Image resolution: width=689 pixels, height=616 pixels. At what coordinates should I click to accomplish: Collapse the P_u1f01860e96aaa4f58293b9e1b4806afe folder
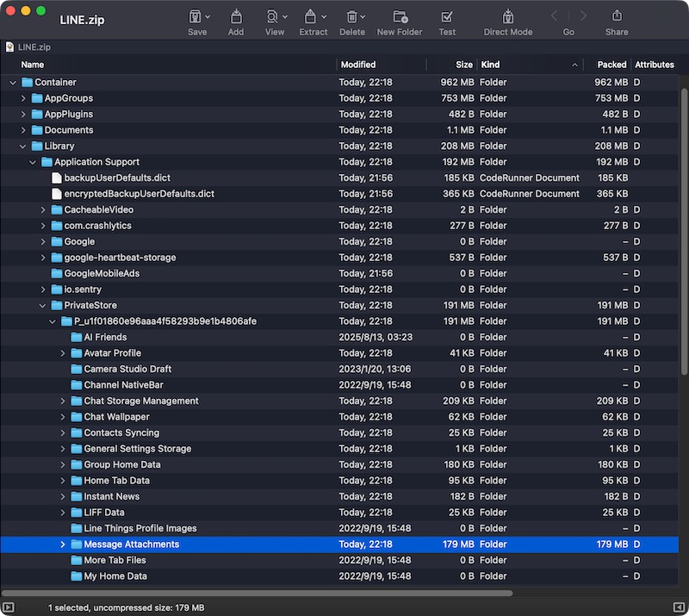coord(53,321)
